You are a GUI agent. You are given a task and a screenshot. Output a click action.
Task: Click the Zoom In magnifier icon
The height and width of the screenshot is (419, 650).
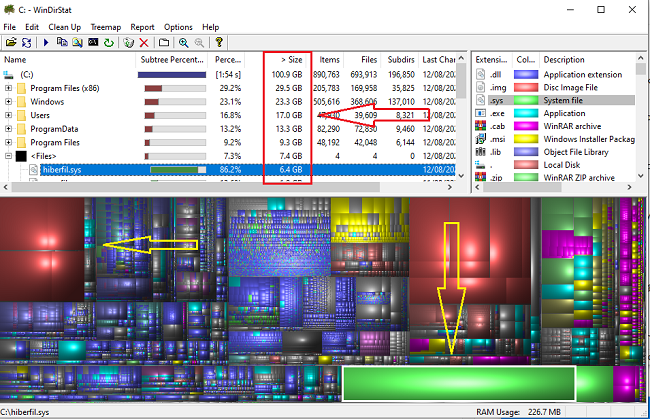point(184,42)
